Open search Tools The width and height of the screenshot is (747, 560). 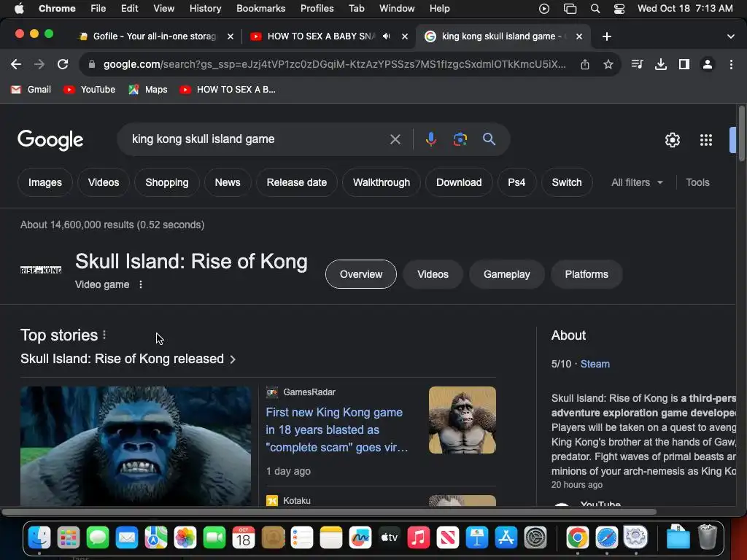[x=697, y=182]
